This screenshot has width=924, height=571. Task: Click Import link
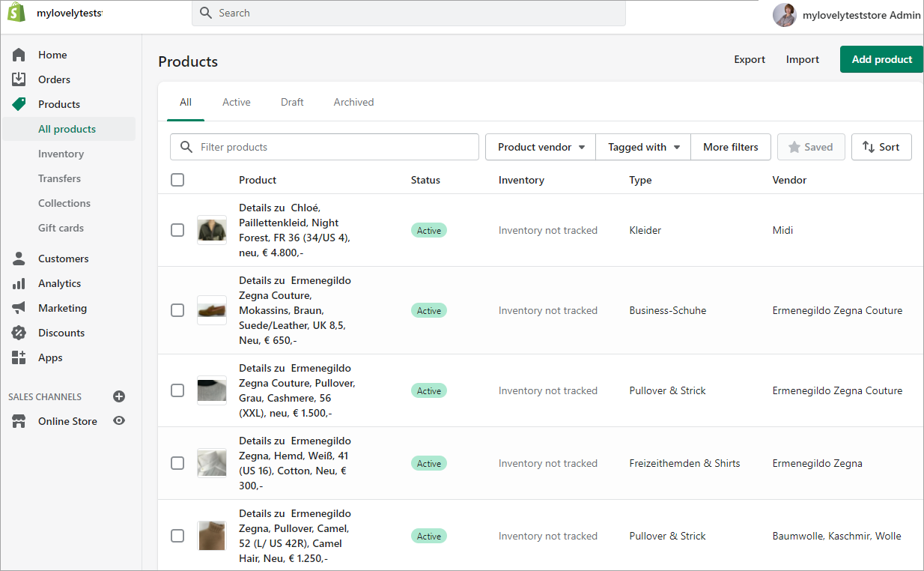tap(803, 59)
